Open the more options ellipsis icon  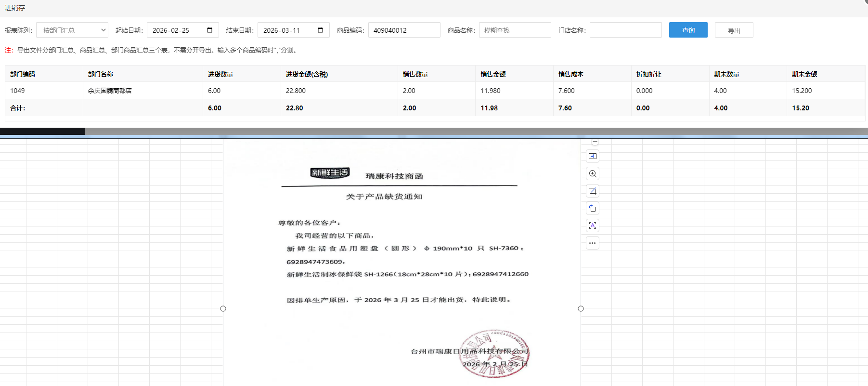593,243
